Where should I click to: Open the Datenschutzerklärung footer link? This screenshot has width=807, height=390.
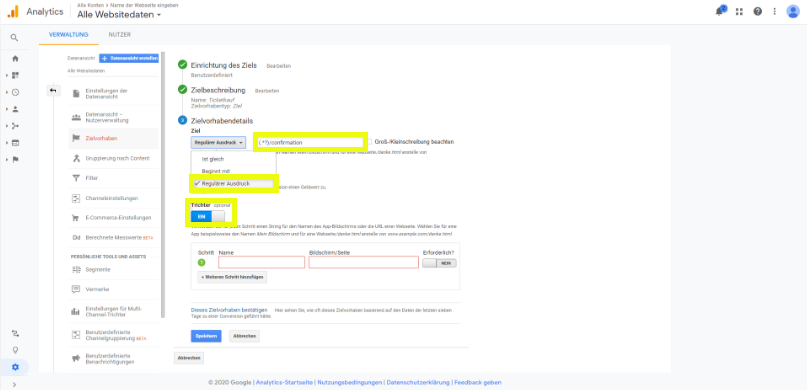click(x=418, y=382)
